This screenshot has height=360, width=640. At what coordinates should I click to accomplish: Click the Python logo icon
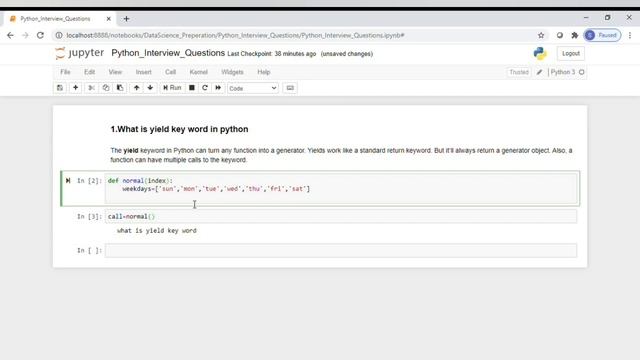[x=540, y=53]
